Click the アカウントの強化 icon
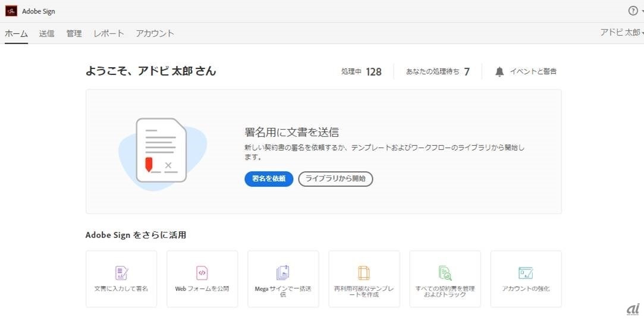Screen dimensions: 644x320 tap(526, 273)
